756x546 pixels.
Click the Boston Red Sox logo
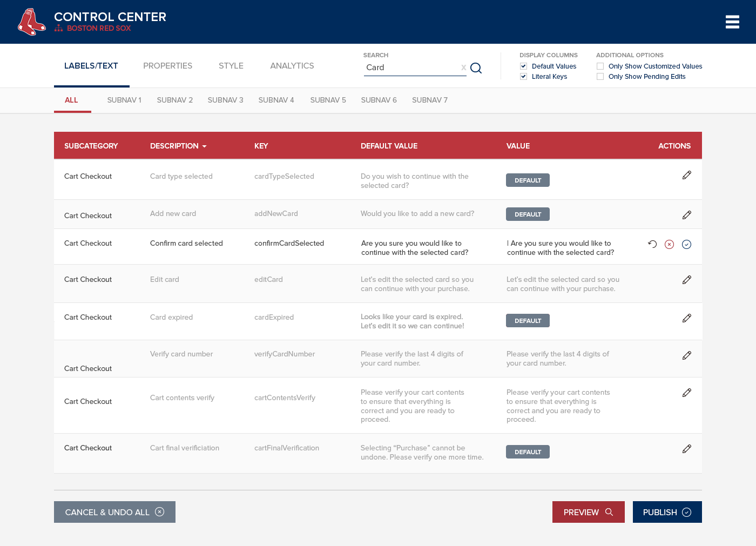pyautogui.click(x=31, y=22)
